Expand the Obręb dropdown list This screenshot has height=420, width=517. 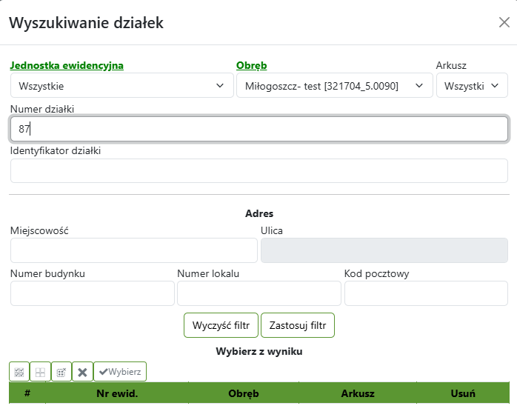coord(334,86)
